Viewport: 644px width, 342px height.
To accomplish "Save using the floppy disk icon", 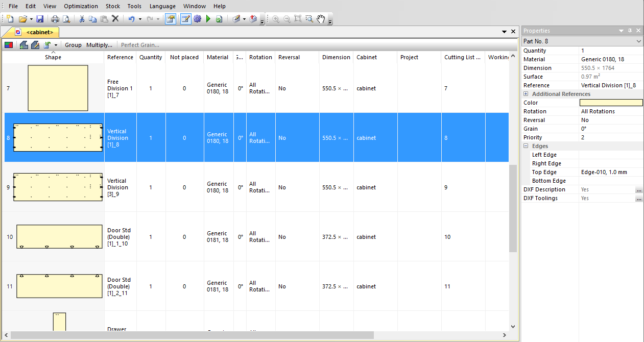I will click(x=40, y=19).
